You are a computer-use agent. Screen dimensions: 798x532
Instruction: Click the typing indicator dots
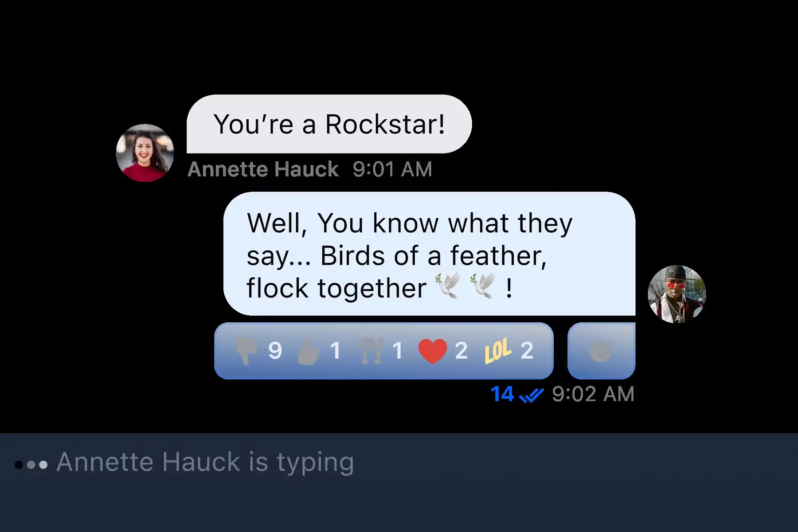point(31,465)
